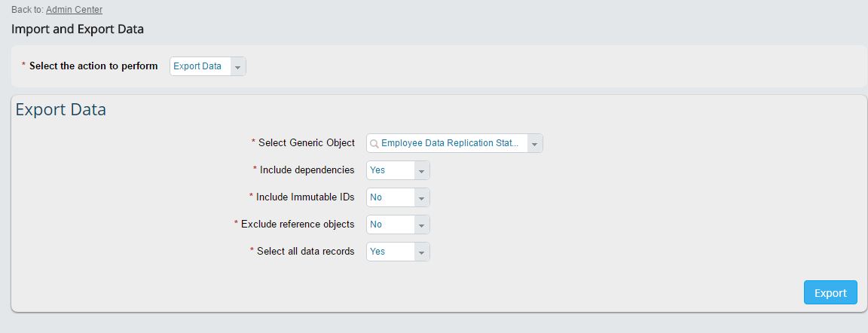Viewport: 868px width, 333px height.
Task: Click the Export Data section heading
Action: [x=61, y=109]
